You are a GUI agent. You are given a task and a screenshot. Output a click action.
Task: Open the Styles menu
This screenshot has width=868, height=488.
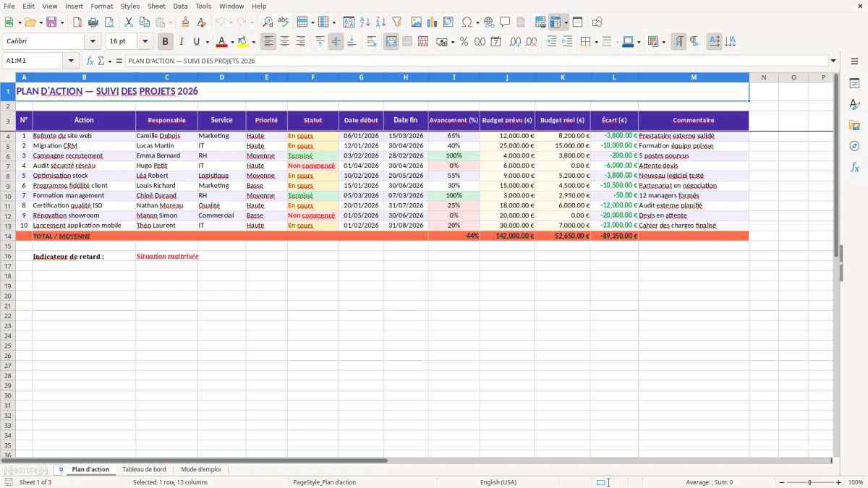[x=130, y=6]
